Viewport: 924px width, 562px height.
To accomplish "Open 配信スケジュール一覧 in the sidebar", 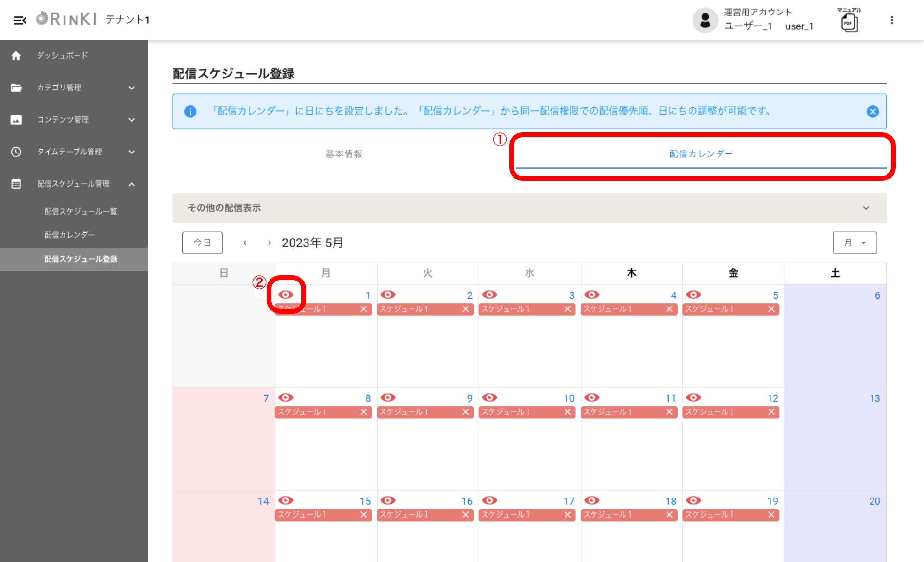I will pyautogui.click(x=80, y=212).
